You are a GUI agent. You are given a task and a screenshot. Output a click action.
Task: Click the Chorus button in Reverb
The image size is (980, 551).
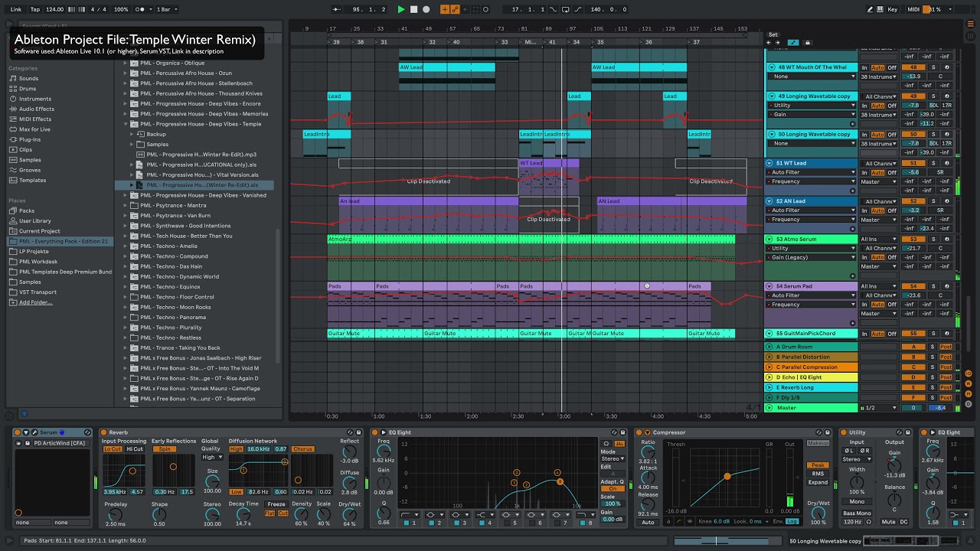pos(303,449)
